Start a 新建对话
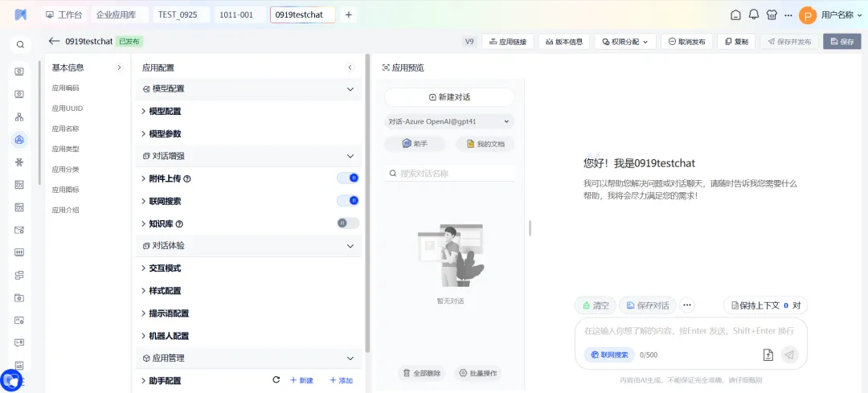The height and width of the screenshot is (393, 868). pos(449,97)
